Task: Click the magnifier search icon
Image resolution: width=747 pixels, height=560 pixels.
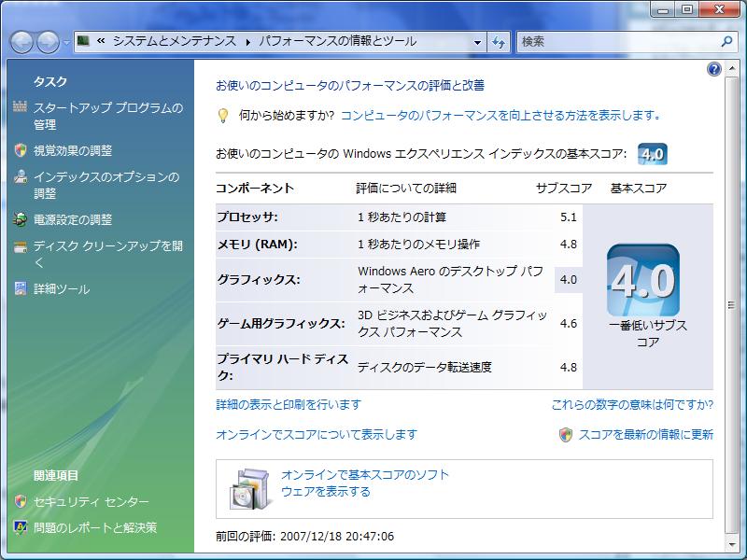Action: coord(727,41)
